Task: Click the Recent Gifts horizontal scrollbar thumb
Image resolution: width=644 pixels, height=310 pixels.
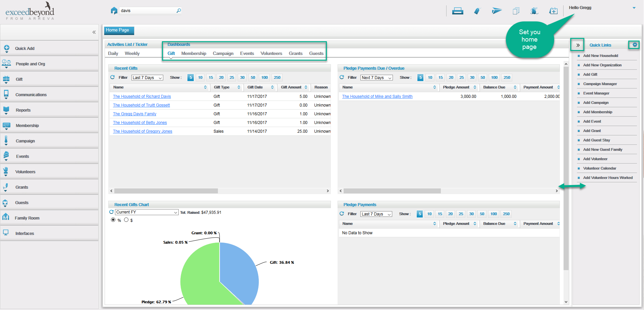Action: tap(166, 191)
